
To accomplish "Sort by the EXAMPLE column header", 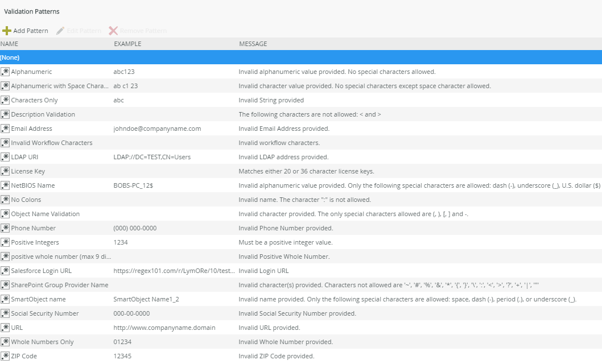I will tap(127, 44).
